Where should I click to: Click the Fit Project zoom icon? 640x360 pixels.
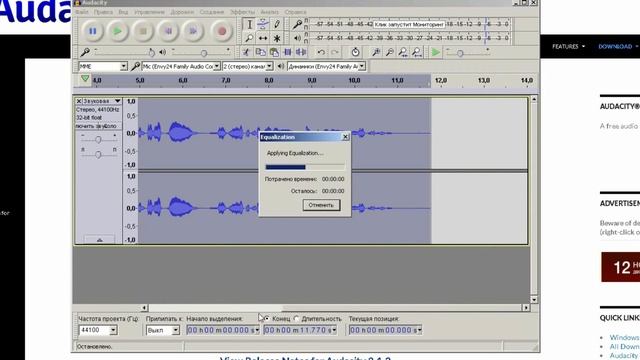point(417,52)
